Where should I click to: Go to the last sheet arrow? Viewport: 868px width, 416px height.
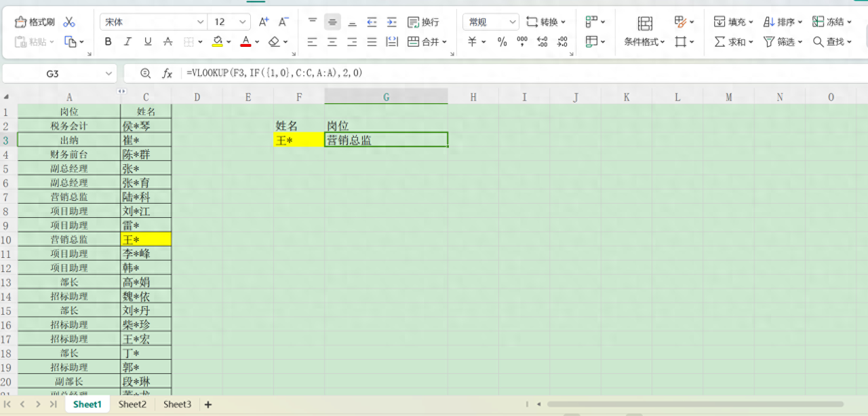[x=53, y=404]
